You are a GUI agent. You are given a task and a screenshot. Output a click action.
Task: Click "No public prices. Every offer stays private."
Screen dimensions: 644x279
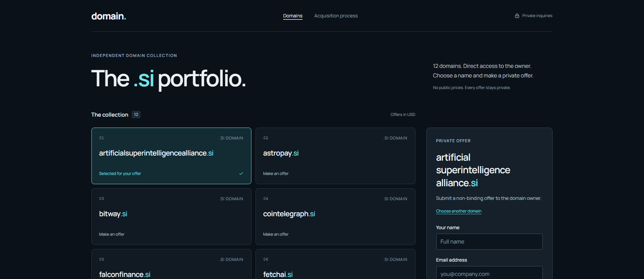[x=472, y=88]
